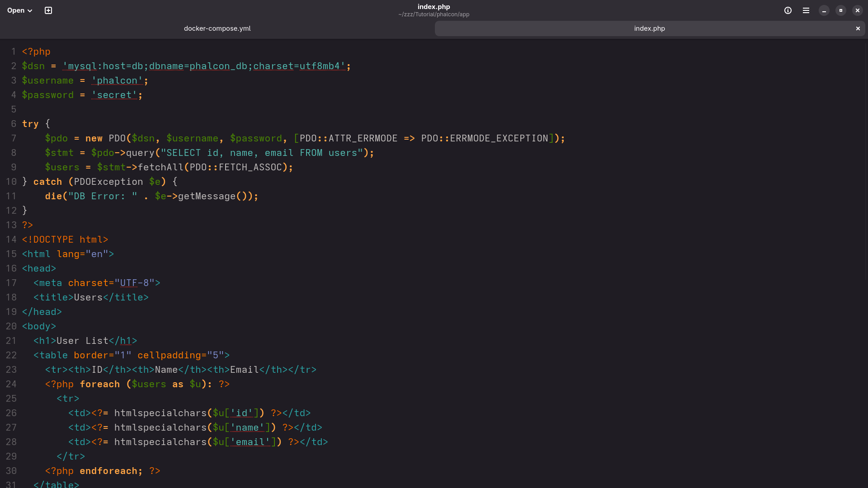Image resolution: width=868 pixels, height=488 pixels.
Task: Click the die call on line 11
Action: click(x=53, y=196)
